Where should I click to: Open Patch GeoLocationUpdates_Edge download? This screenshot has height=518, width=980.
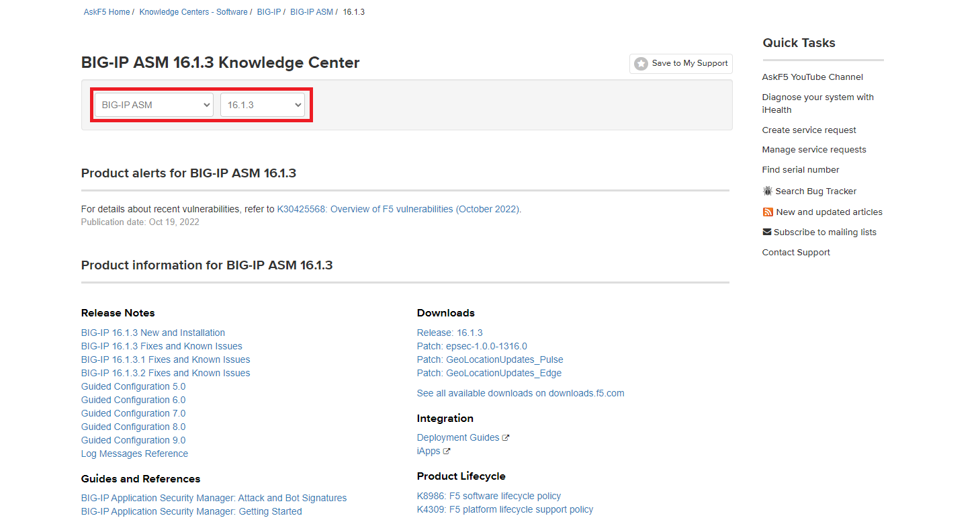point(489,373)
